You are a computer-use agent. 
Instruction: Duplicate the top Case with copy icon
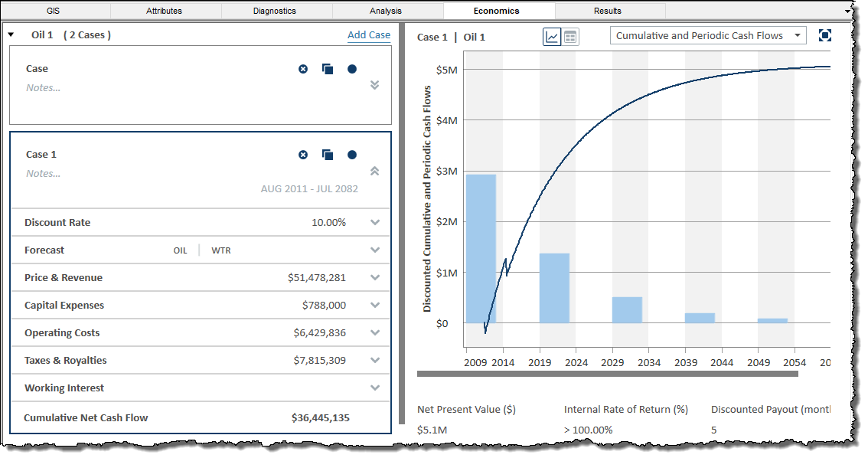328,69
